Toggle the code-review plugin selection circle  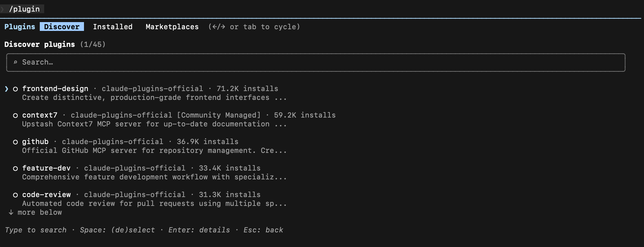[x=15, y=195]
